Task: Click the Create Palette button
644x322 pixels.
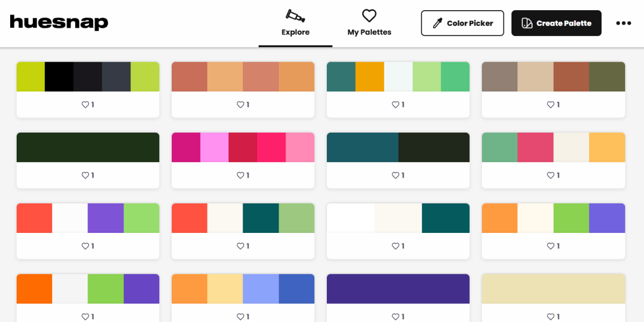Action: (556, 23)
